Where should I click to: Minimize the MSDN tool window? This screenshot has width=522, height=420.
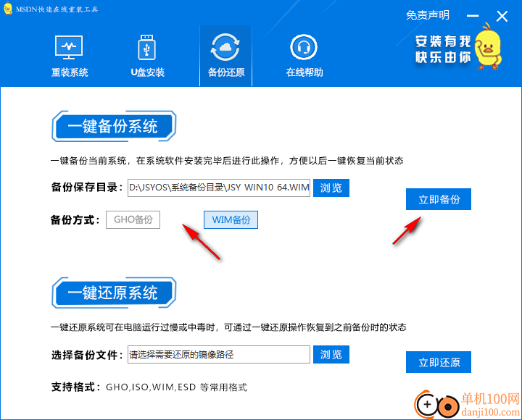pyautogui.click(x=473, y=16)
